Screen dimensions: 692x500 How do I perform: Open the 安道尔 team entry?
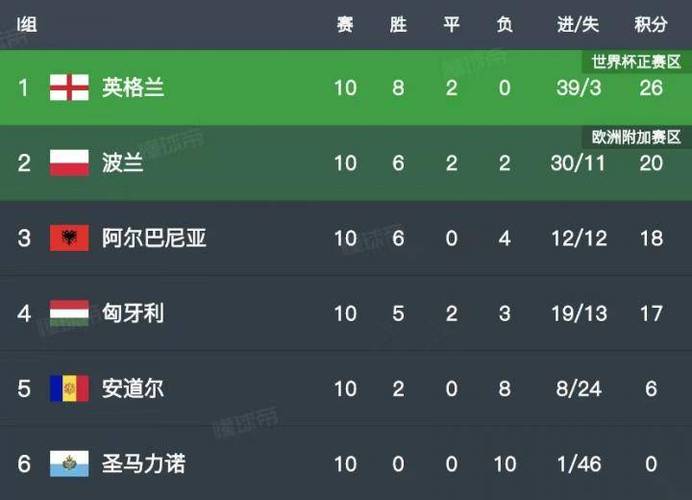[133, 388]
